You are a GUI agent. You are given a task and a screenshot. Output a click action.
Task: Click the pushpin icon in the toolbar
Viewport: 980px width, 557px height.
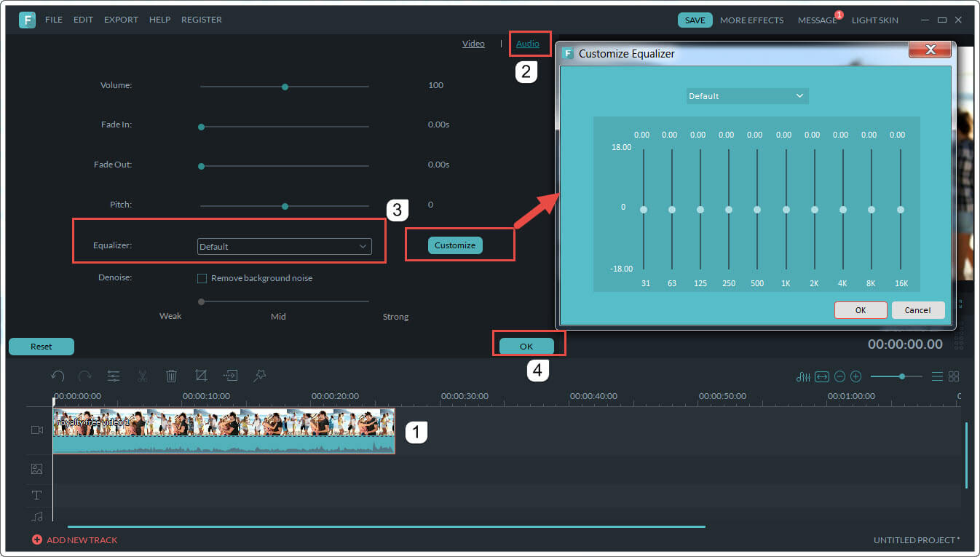[x=259, y=375]
